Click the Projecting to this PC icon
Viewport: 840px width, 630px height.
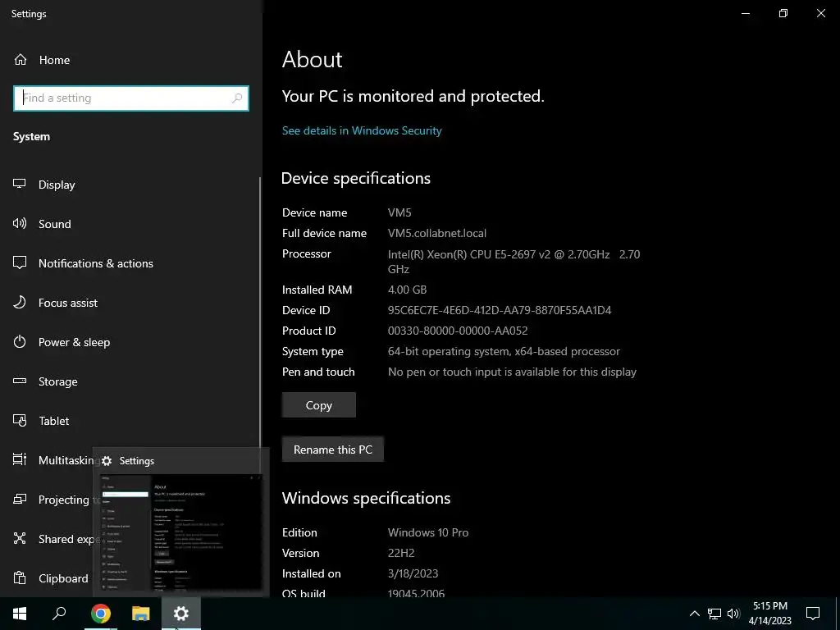[20, 500]
